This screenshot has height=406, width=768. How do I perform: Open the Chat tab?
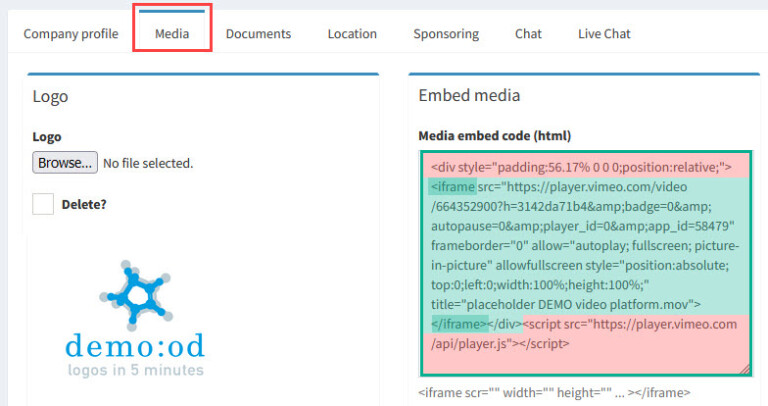528,34
